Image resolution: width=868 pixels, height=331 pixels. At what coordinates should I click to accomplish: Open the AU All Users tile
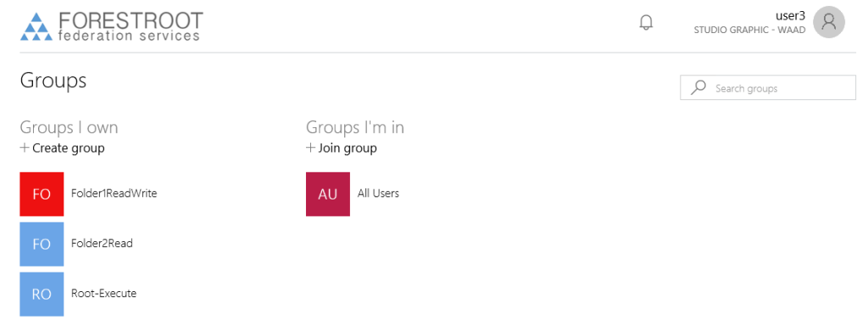tap(328, 194)
